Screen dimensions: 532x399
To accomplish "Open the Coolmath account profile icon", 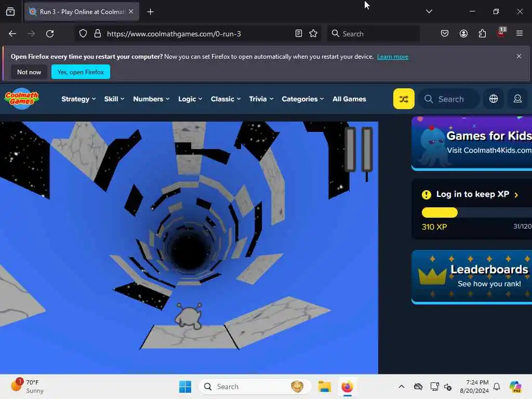I will pos(517,99).
